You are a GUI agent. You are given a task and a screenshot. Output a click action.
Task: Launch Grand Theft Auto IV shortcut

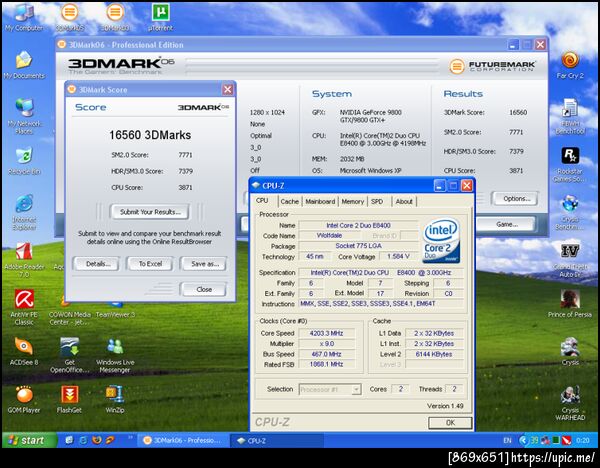tap(570, 252)
